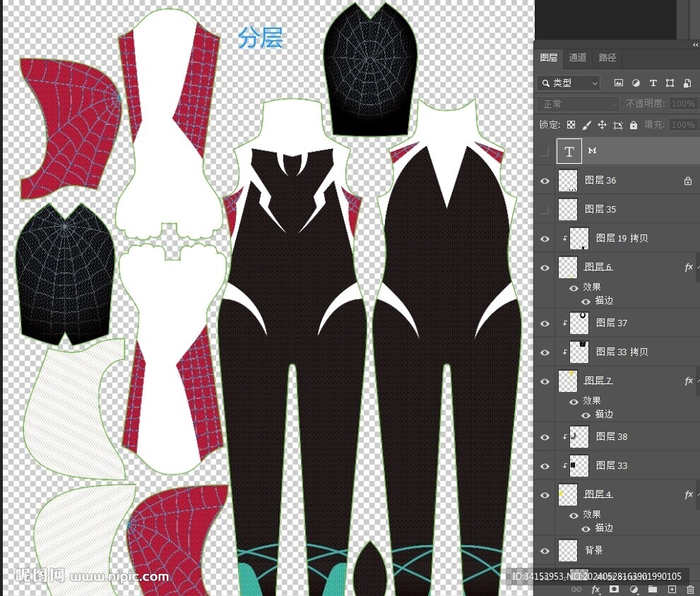Open 不透明度 opacity value dropdown
Screen dimensions: 700x596
click(x=684, y=104)
